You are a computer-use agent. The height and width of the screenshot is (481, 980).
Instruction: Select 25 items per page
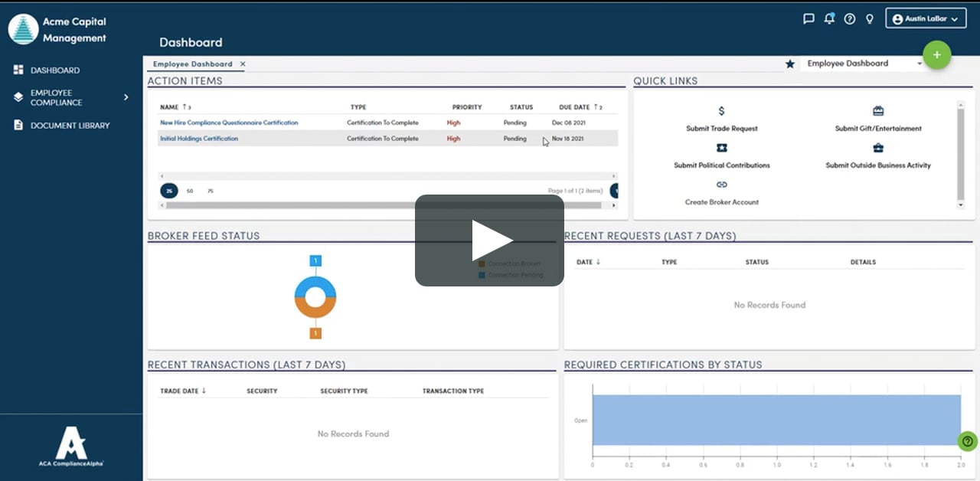tap(169, 191)
